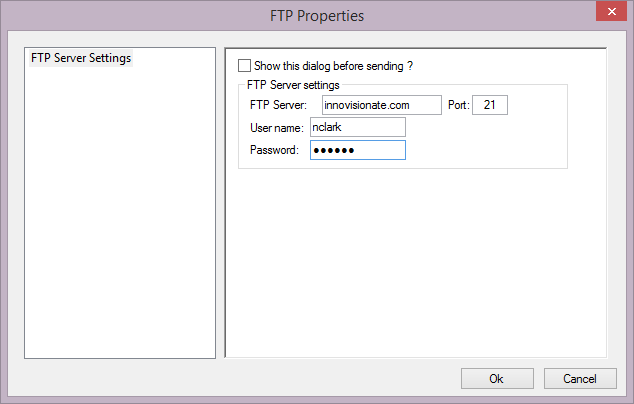Click the blank strip left of Ok
The width and height of the screenshot is (634, 404).
[300, 379]
